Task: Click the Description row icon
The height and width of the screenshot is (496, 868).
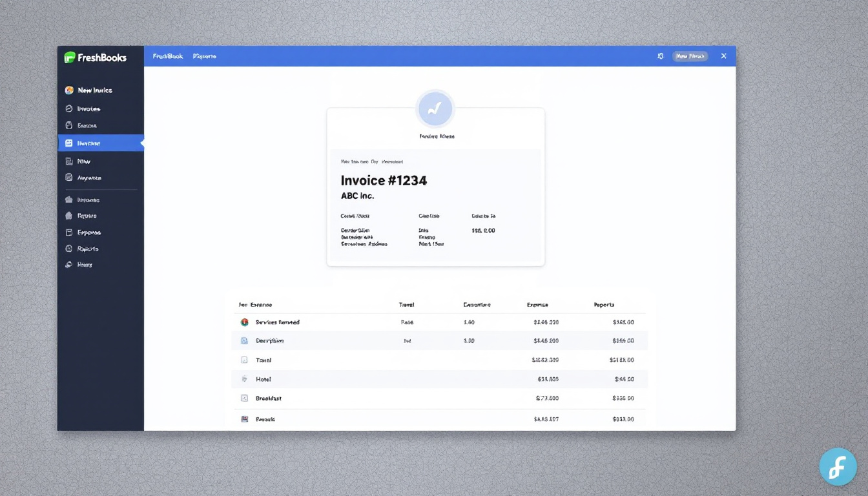Action: point(245,340)
